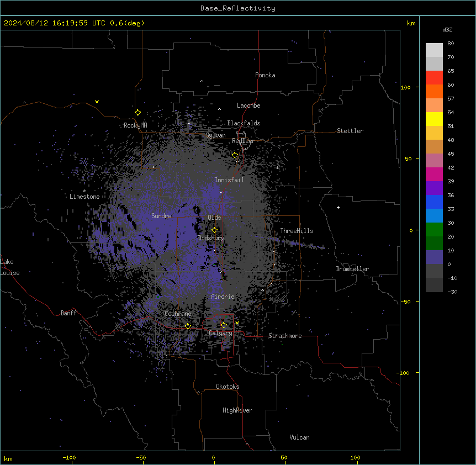Select the yellow diamond marker below RedDeer
Screen dimensions: 476x465
tap(235, 155)
